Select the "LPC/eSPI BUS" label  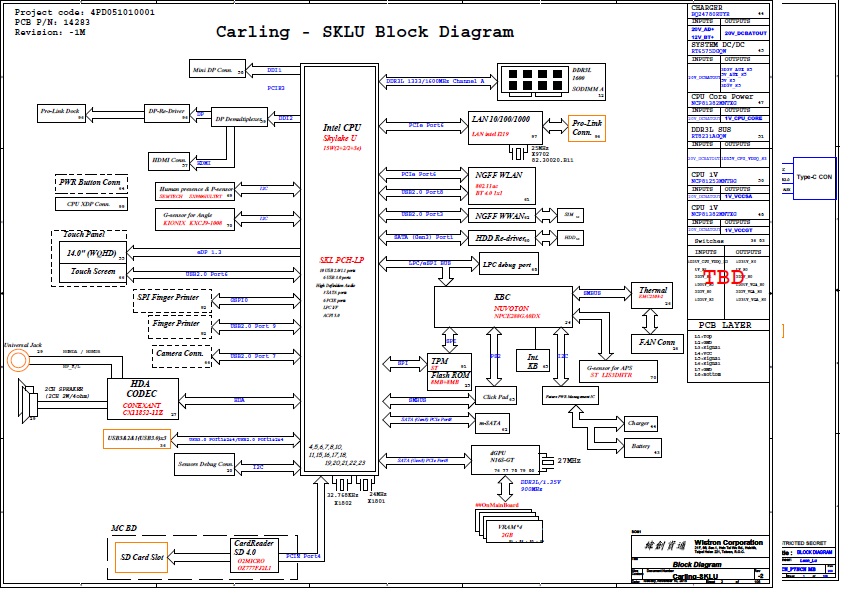tap(430, 263)
